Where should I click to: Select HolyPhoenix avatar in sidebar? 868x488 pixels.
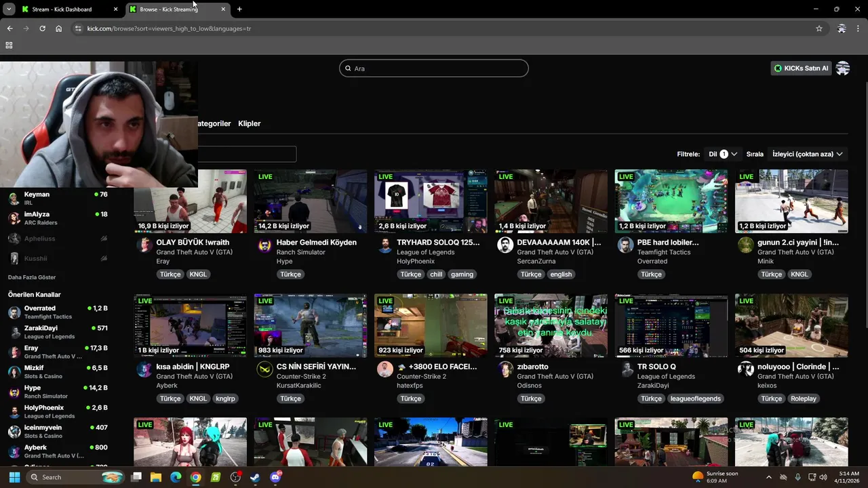14,411
